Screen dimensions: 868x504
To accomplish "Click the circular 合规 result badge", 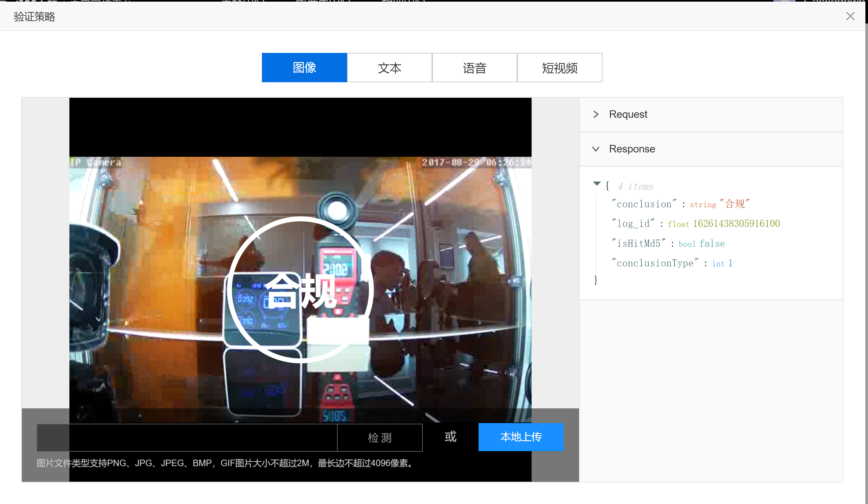I will 300,290.
